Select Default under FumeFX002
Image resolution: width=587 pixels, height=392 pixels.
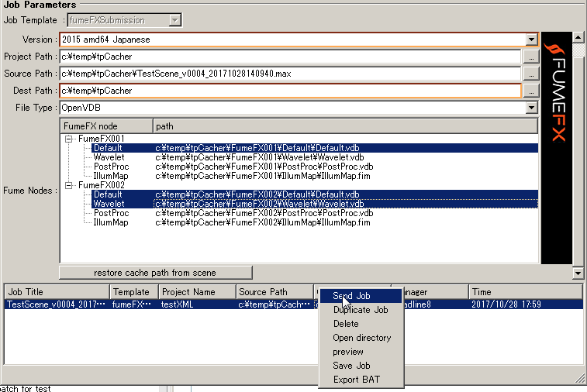[x=108, y=194]
